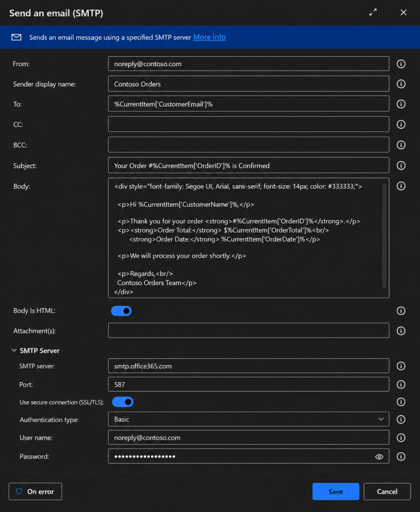420x512 pixels.
Task: Save the email action
Action: [336, 492]
